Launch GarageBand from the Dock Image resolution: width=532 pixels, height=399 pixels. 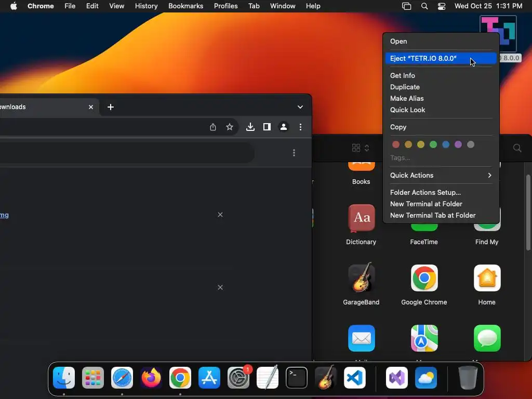(326, 378)
